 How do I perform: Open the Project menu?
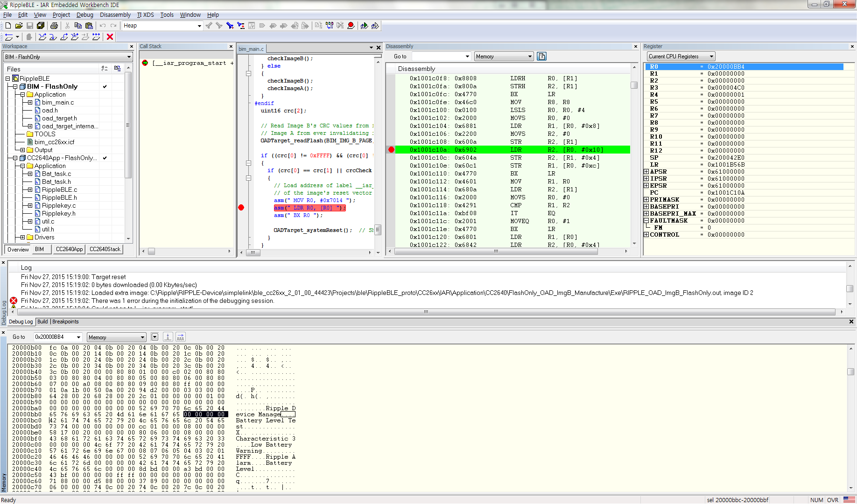tap(61, 15)
